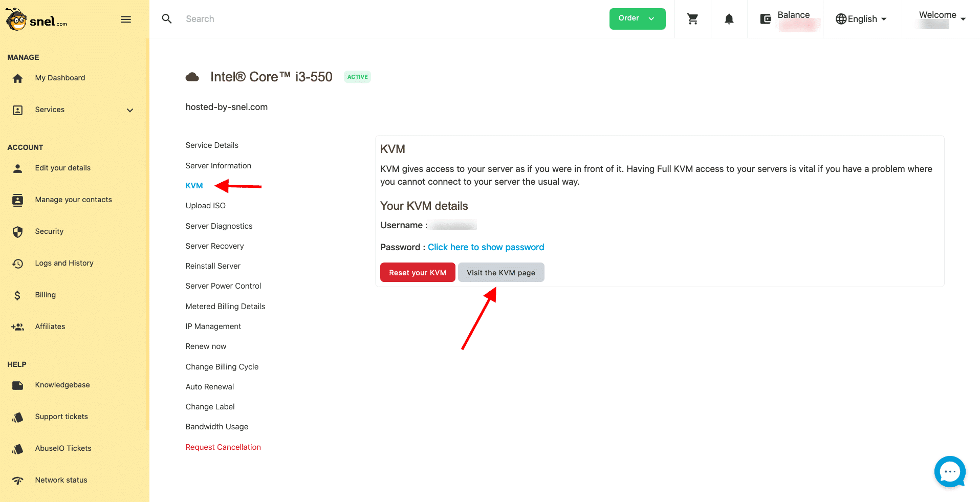Click Visit the KVM page button
The width and height of the screenshot is (980, 502).
coord(500,273)
